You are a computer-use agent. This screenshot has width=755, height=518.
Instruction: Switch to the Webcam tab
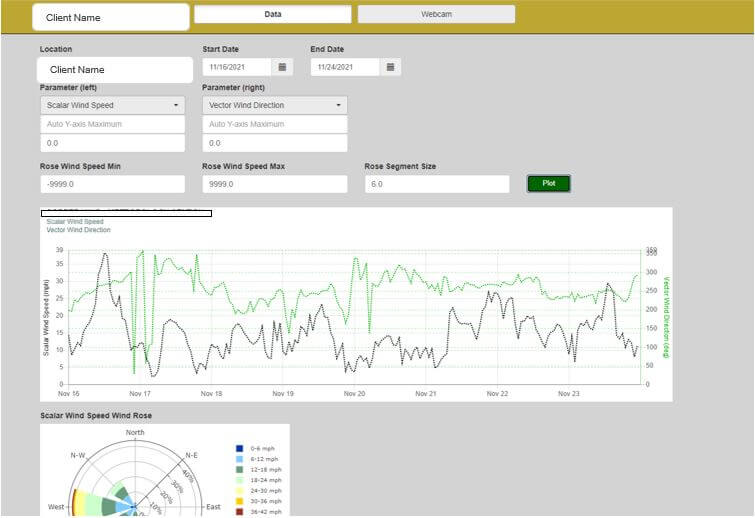point(436,14)
